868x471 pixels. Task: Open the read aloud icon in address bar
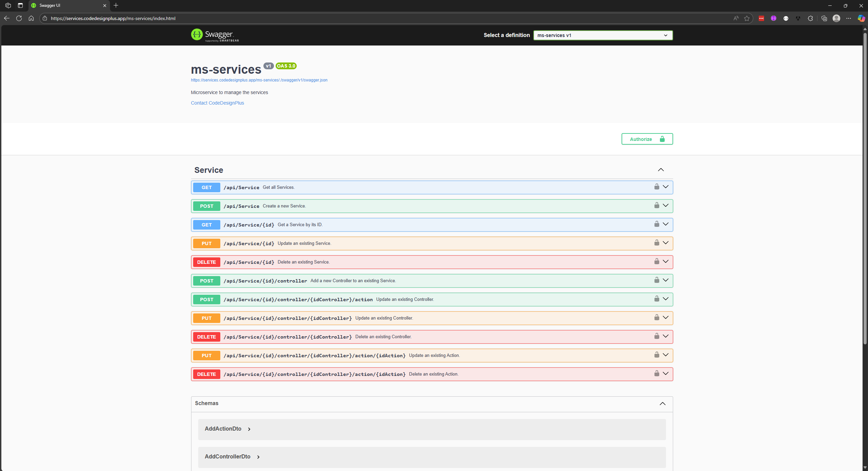[x=736, y=18]
